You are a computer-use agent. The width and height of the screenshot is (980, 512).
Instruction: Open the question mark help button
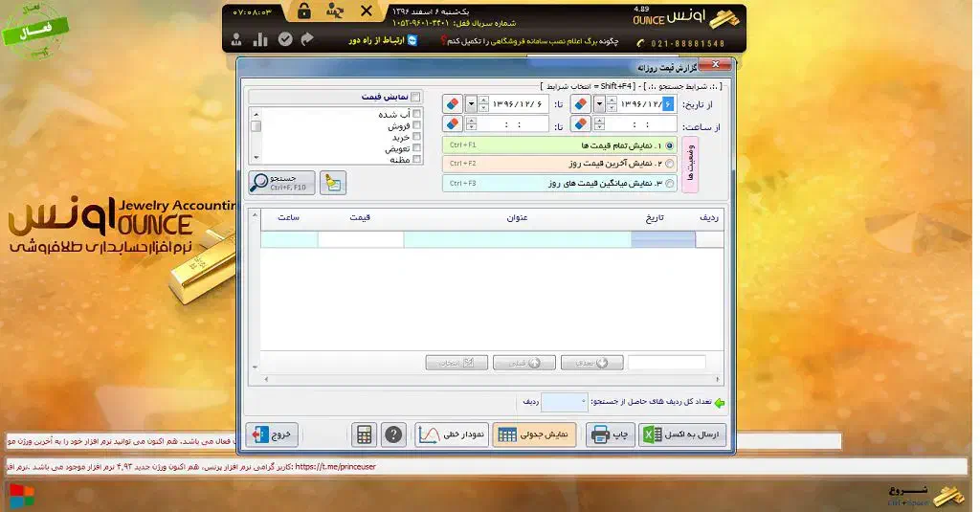click(x=393, y=434)
